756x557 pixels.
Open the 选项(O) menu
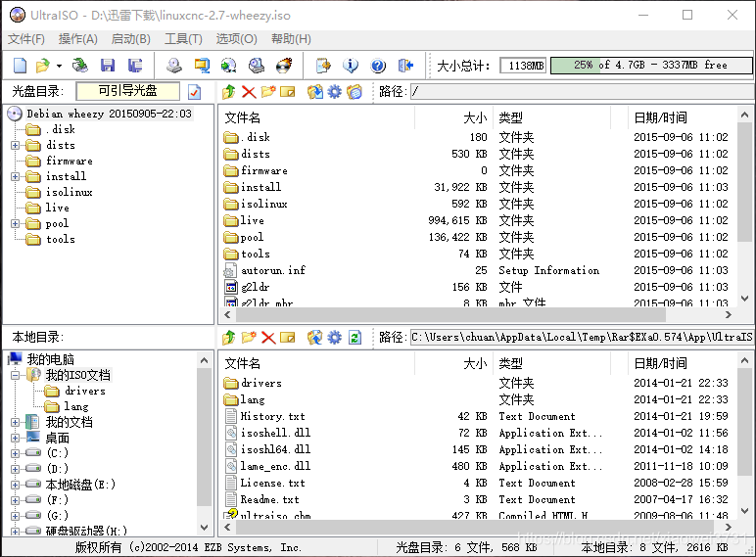pyautogui.click(x=237, y=38)
